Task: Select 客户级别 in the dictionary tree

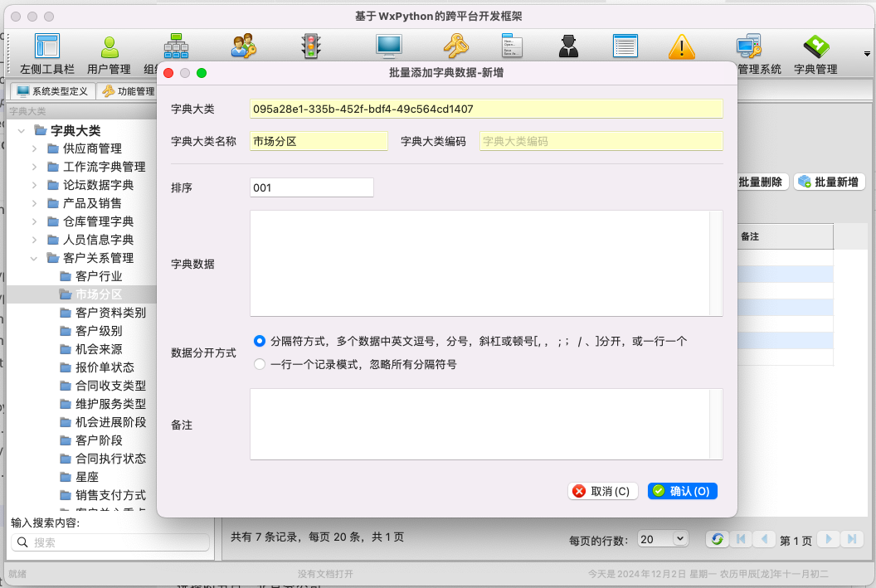Action: (x=99, y=331)
